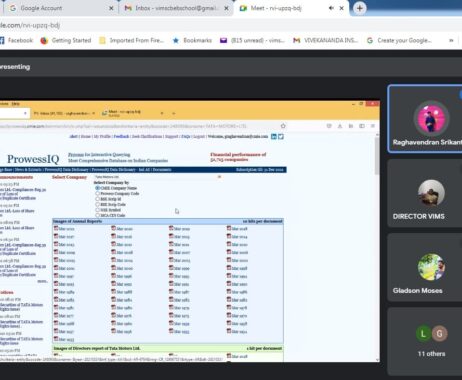Open ProwessIQ Data Dictionary - Ind AS menu
This screenshot has height=380, width=462.
coord(120,170)
